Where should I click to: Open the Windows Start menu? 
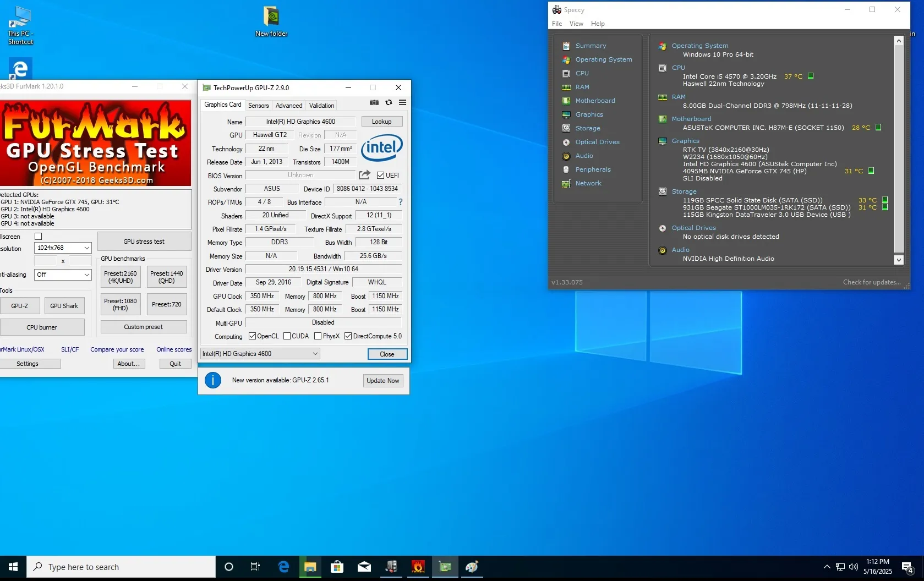pos(13,567)
